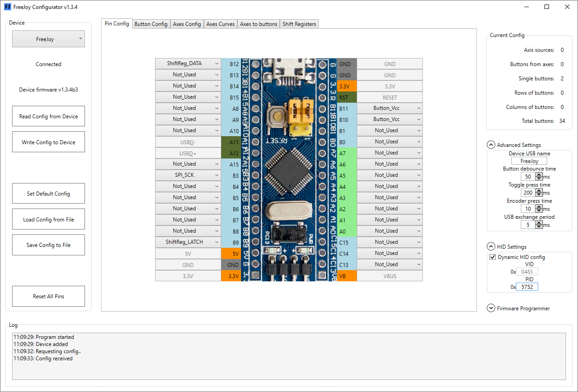Click Set Default Config button
Screen dimensions: 578x392
(x=48, y=193)
